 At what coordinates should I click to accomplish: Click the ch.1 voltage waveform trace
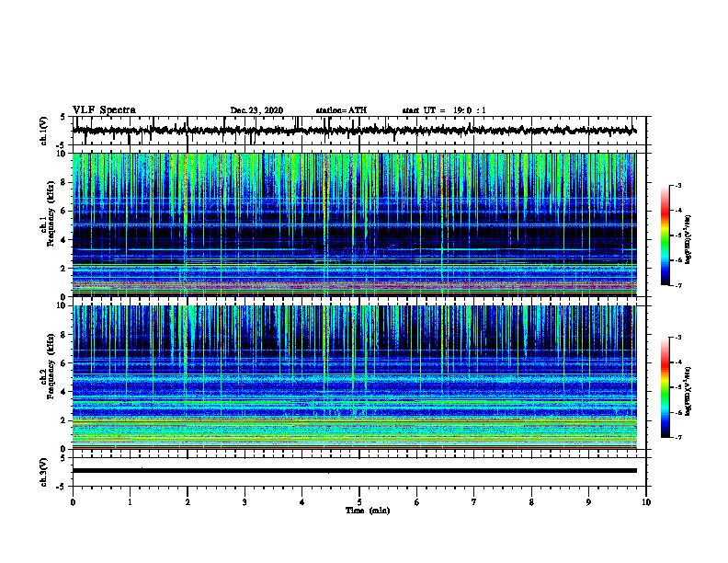(354, 131)
